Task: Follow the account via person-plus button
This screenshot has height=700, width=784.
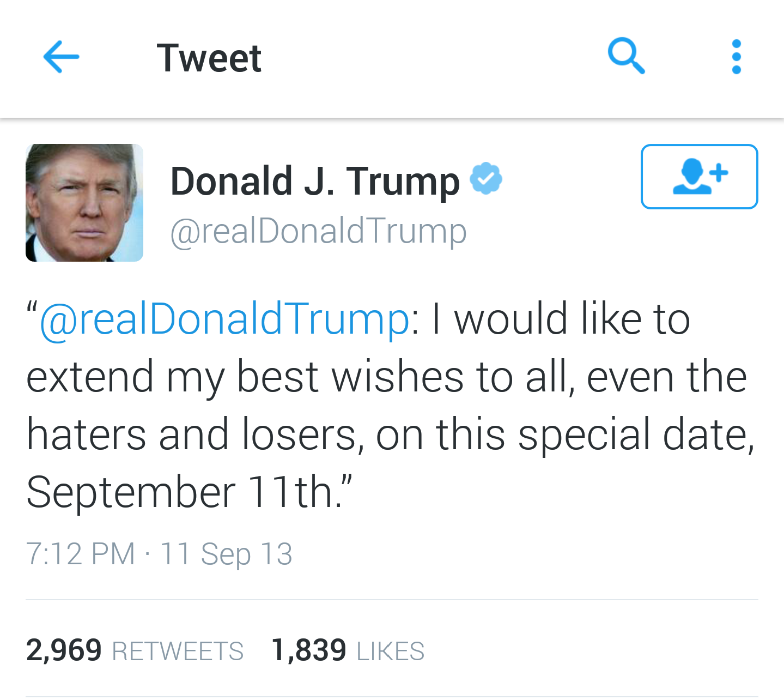Action: coord(699,176)
